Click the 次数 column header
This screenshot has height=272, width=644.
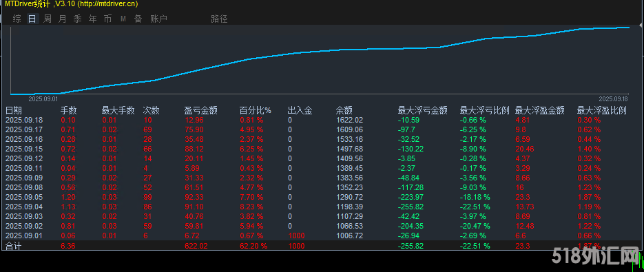pos(151,111)
